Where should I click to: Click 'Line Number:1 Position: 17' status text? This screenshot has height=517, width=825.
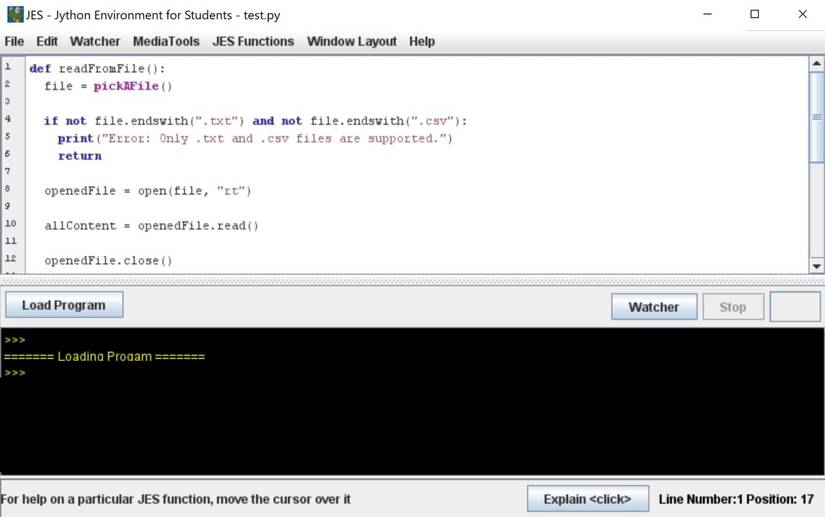click(736, 499)
